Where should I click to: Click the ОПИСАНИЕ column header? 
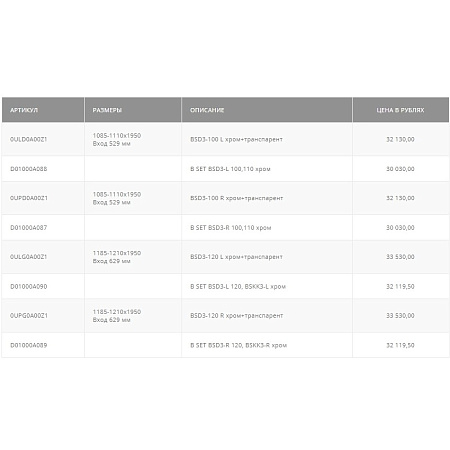(x=207, y=110)
